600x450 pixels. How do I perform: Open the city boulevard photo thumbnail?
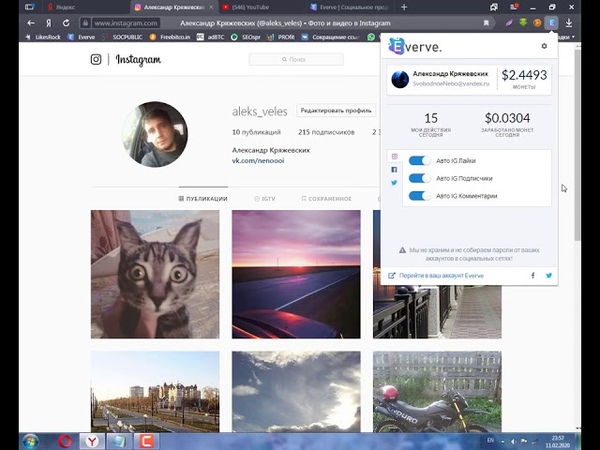coord(155,391)
